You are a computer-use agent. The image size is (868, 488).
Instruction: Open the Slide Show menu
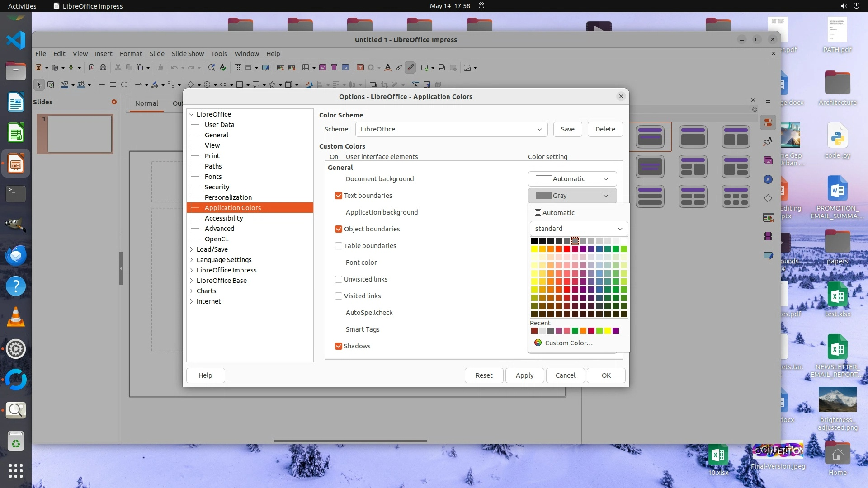coord(188,53)
